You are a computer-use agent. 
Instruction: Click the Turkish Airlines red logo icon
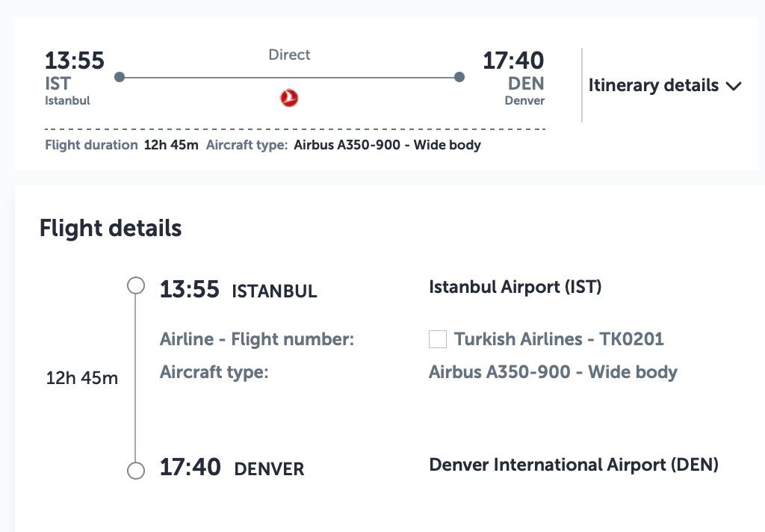(x=289, y=97)
